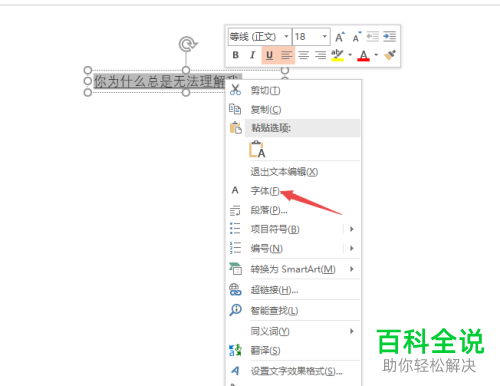Toggle underline formatting in mini toolbar
This screenshot has height=386, width=500.
(270, 55)
